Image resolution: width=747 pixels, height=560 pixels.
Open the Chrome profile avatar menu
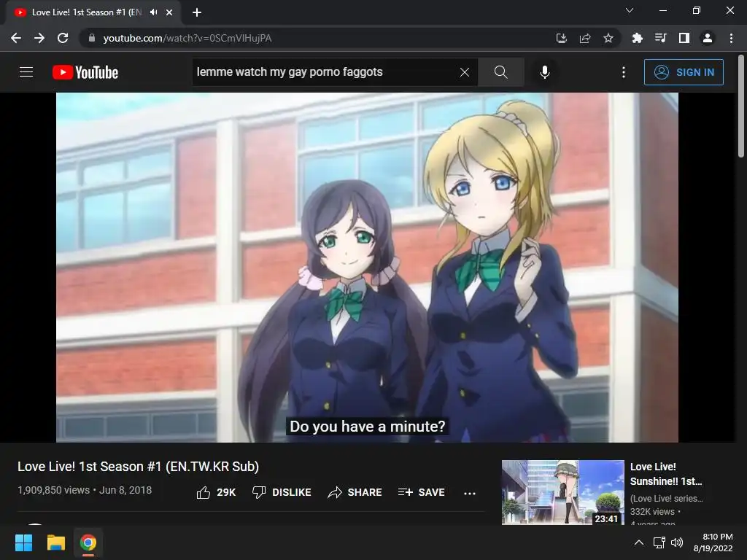pyautogui.click(x=708, y=38)
